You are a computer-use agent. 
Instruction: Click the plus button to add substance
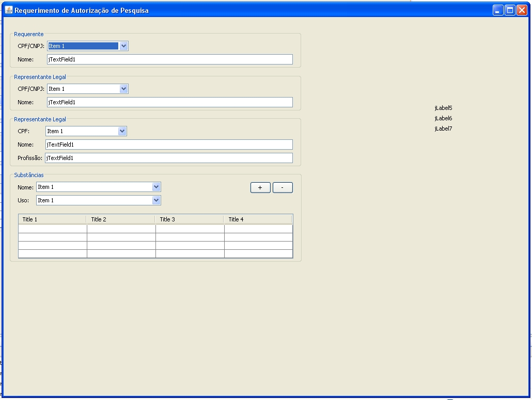pos(260,187)
